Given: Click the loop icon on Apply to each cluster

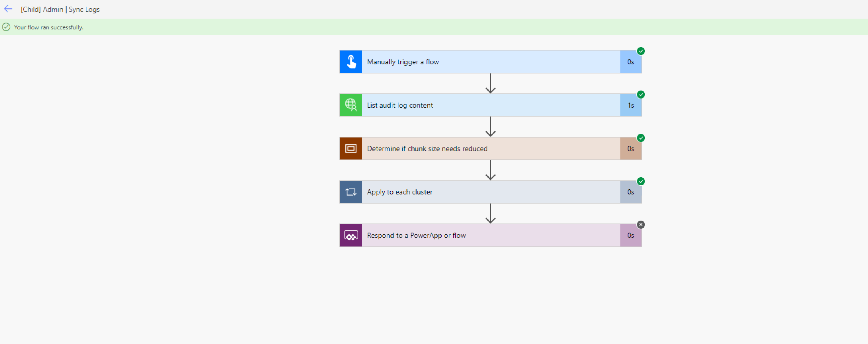Looking at the screenshot, I should pos(351,191).
